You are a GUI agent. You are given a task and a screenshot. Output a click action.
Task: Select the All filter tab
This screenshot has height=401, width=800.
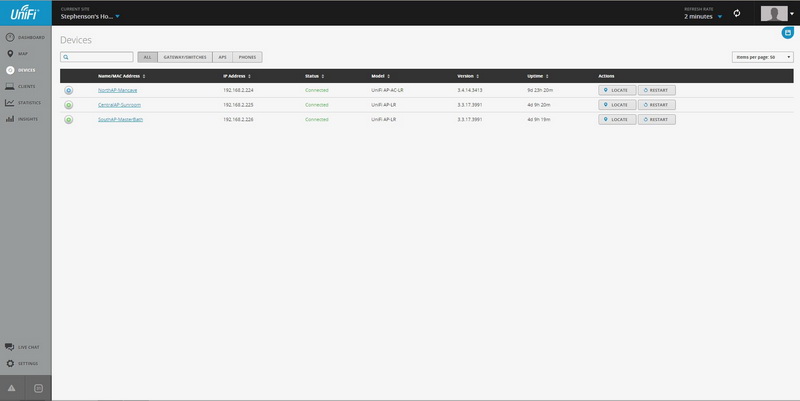(x=147, y=57)
